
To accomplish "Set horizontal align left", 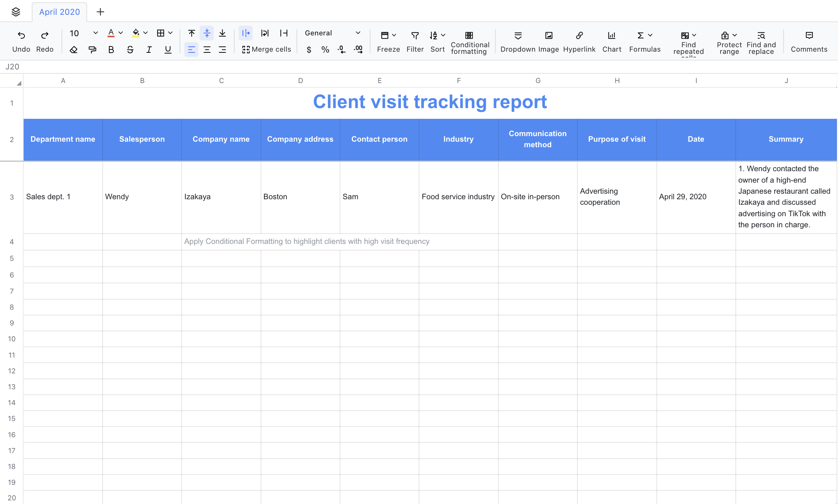I will [x=191, y=49].
